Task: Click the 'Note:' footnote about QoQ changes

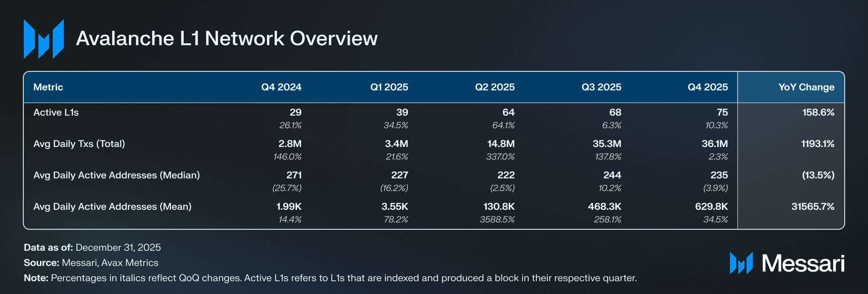Action: (330, 278)
